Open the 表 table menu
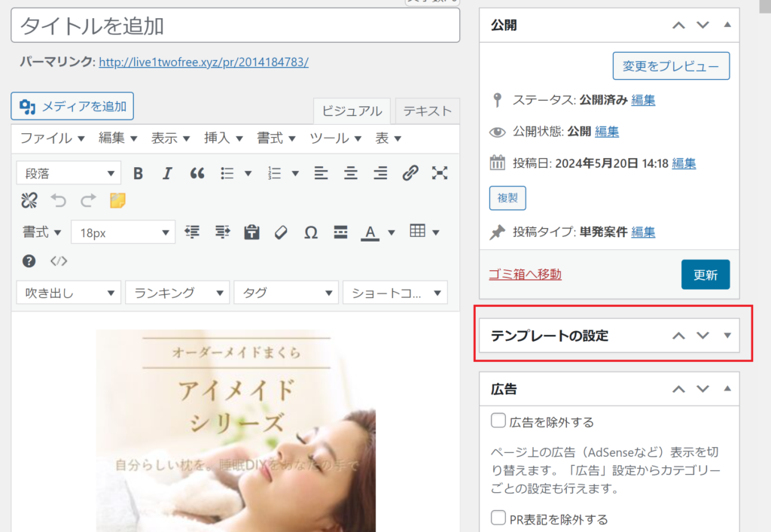 click(x=388, y=138)
